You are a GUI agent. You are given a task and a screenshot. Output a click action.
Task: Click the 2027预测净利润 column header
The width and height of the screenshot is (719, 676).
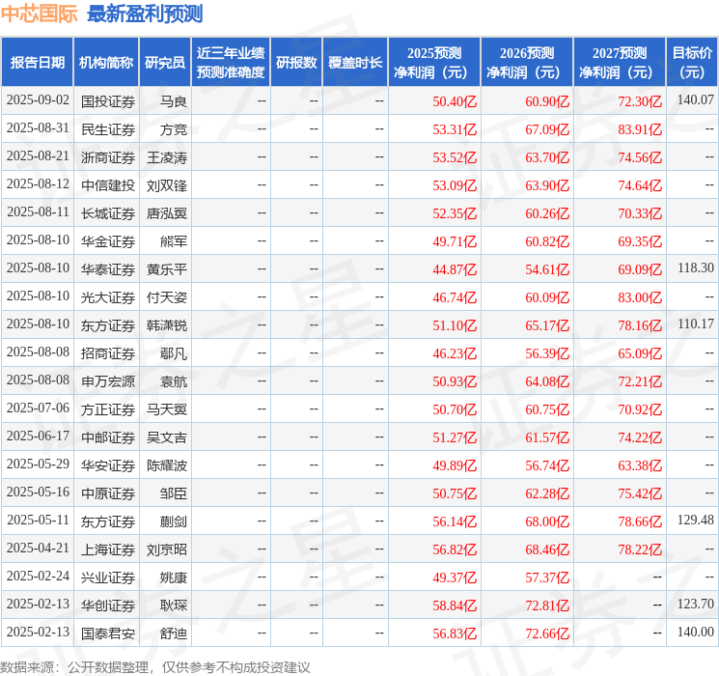click(619, 62)
